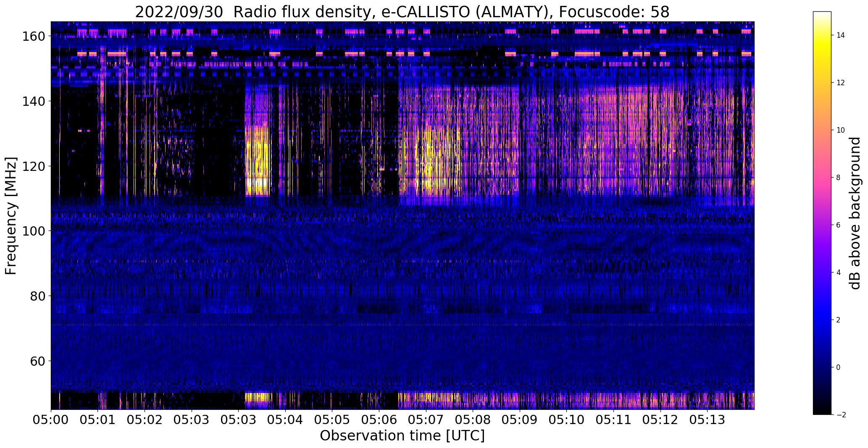This screenshot has height=448, width=868.
Task: Click the 05:05 time tick label
Action: point(332,419)
